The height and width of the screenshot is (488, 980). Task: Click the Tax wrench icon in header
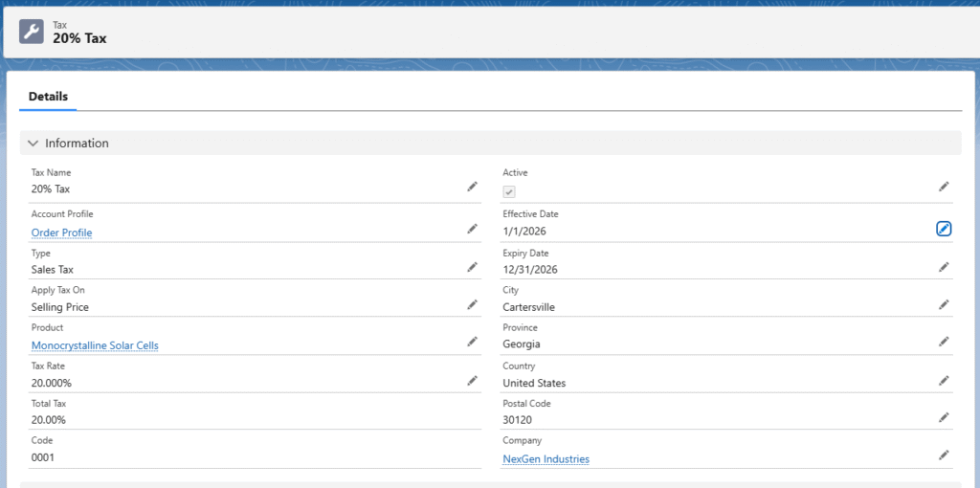click(x=32, y=32)
